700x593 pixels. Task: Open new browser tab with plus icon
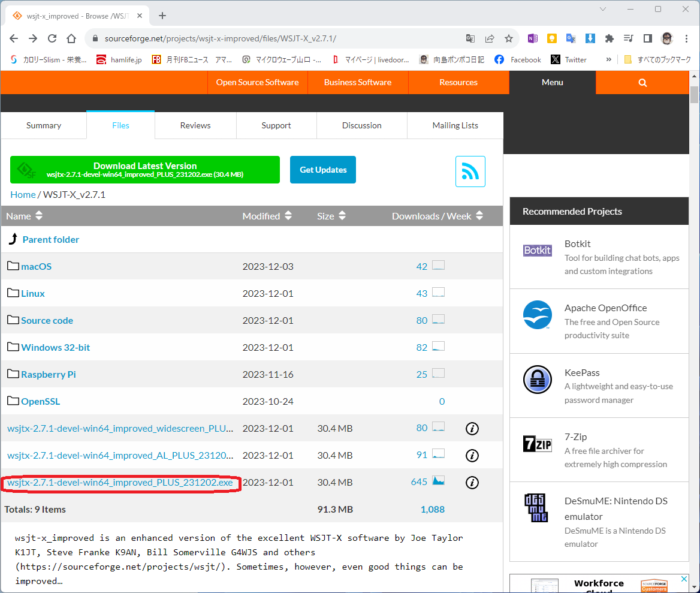click(x=162, y=16)
